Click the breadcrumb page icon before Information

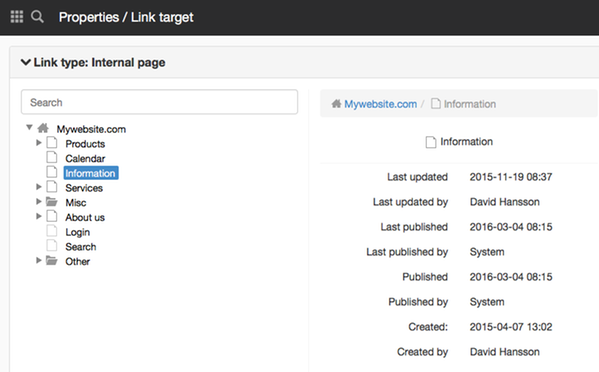click(435, 104)
